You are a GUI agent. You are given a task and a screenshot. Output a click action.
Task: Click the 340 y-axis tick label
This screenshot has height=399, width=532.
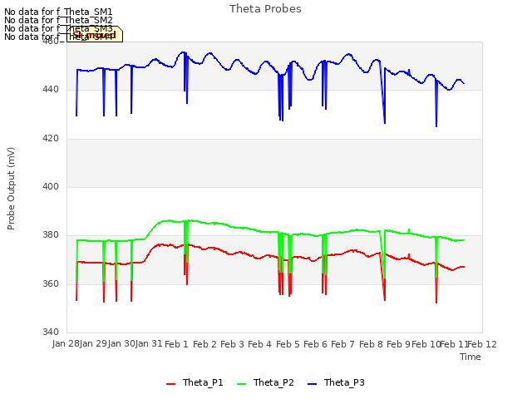tap(51, 332)
